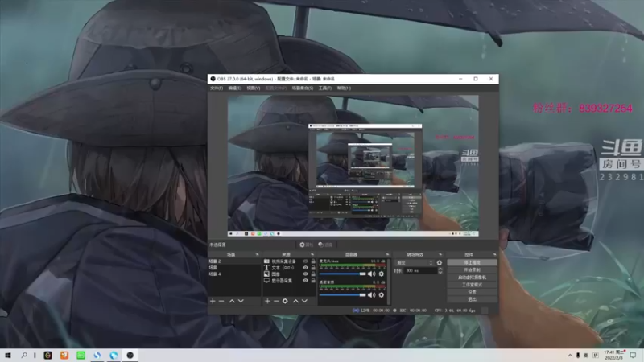This screenshot has width=644, height=362.
Task: Mute the microphone/Aux speaker icon
Action: click(371, 274)
